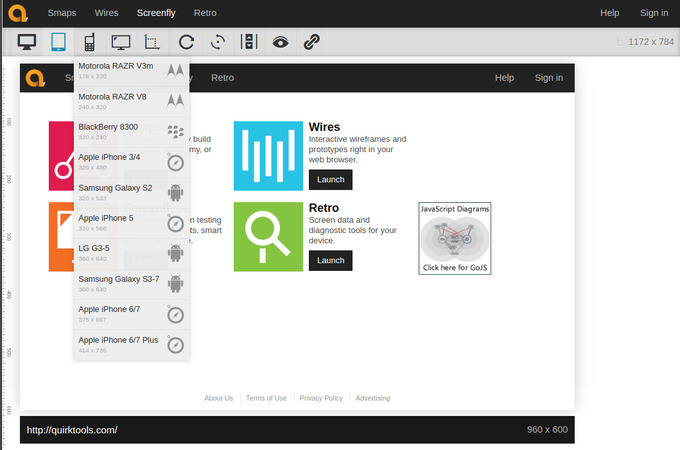The width and height of the screenshot is (680, 450).
Task: Click the Wires heading text
Action: [x=324, y=127]
